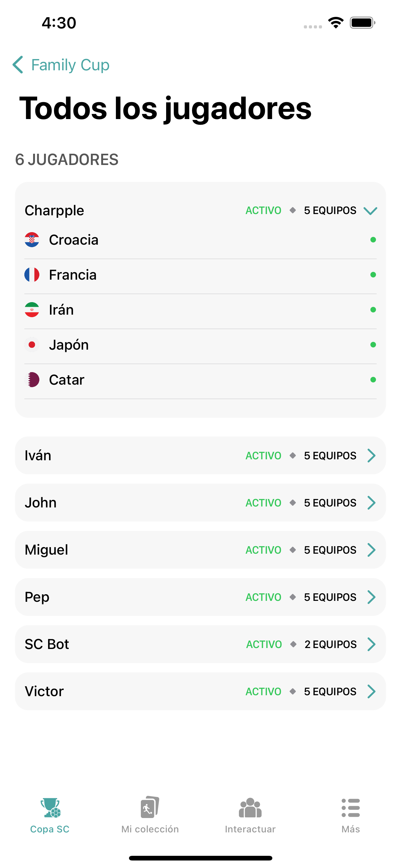Tap the green status dot for Catar
This screenshot has width=401, height=868.
click(x=373, y=380)
